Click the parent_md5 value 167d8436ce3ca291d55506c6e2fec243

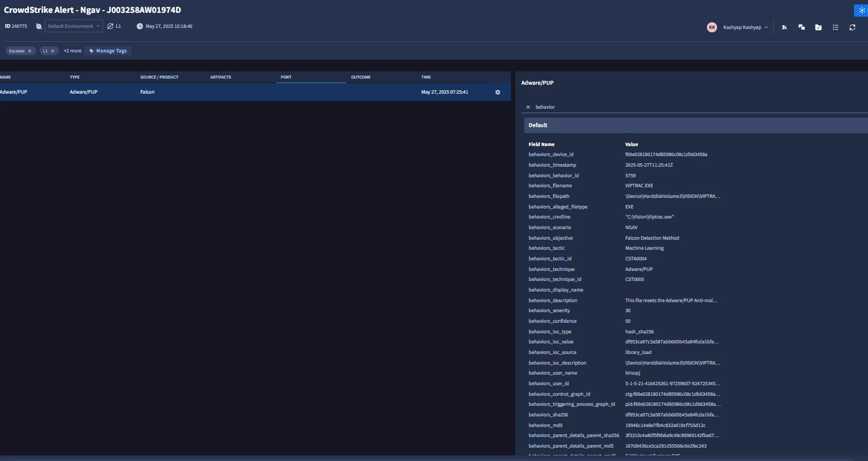[666, 446]
